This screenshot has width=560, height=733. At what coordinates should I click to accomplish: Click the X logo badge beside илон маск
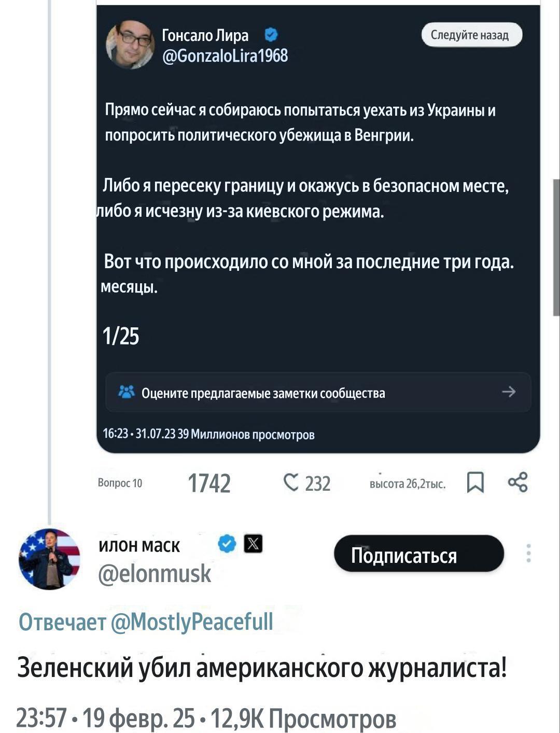253,544
